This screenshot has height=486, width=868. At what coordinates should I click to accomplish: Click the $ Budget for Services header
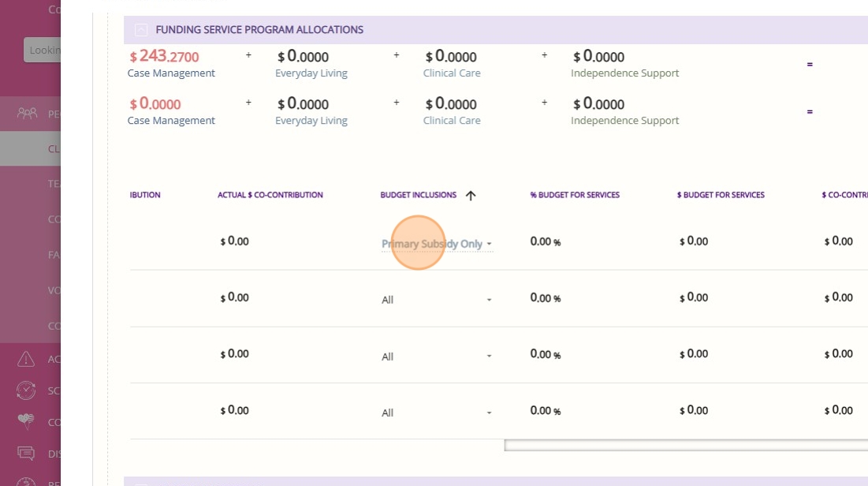(x=721, y=195)
